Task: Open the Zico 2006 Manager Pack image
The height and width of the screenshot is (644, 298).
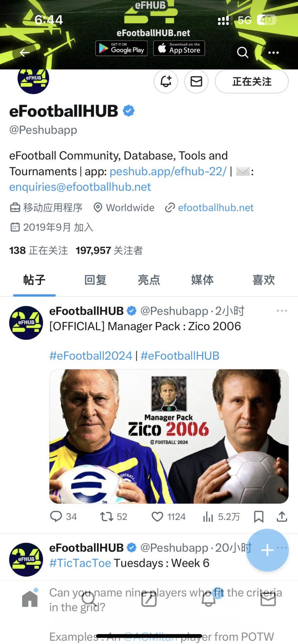Action: tap(169, 436)
